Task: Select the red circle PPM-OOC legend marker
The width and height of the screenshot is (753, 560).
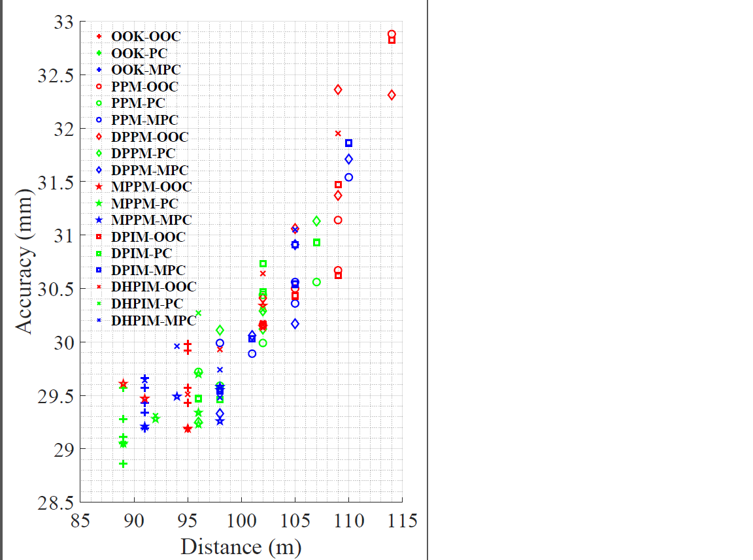Action: 99,86
